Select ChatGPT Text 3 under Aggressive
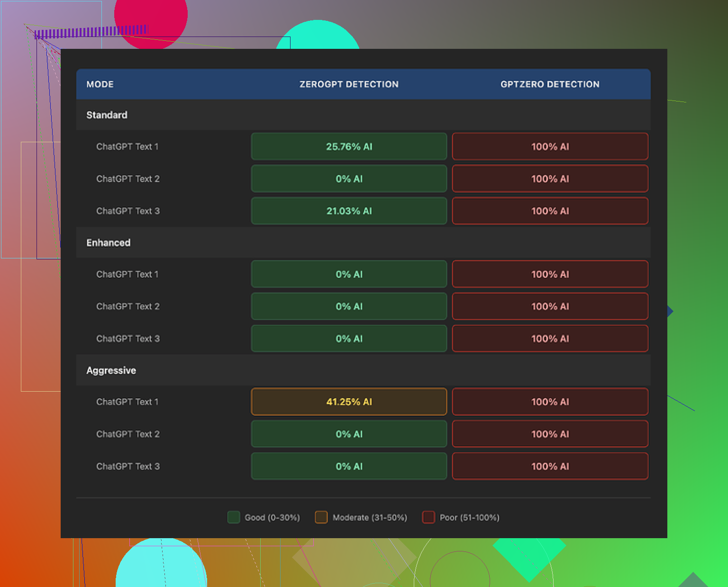The height and width of the screenshot is (587, 728). 128,466
